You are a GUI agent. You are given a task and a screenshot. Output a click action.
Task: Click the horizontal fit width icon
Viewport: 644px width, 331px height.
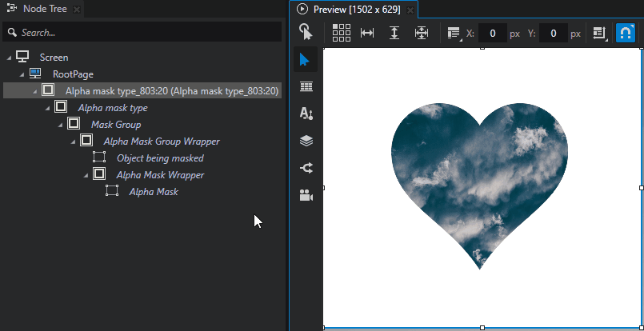coord(367,33)
